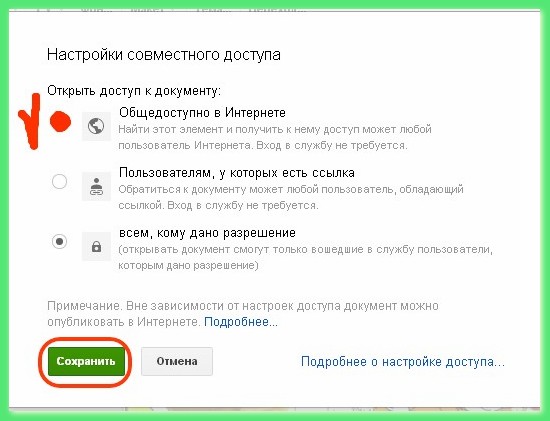
Task: Click the globe icon for public access
Action: (96, 126)
